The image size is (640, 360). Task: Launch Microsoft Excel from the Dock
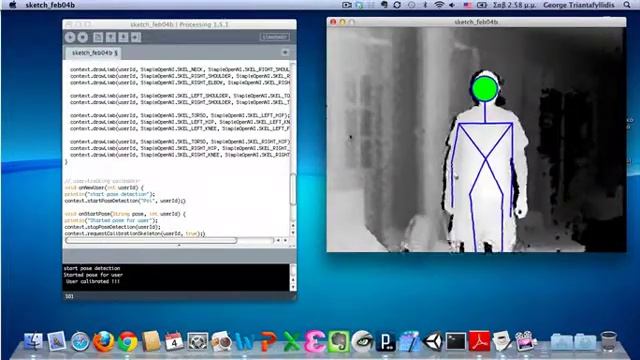point(291,341)
